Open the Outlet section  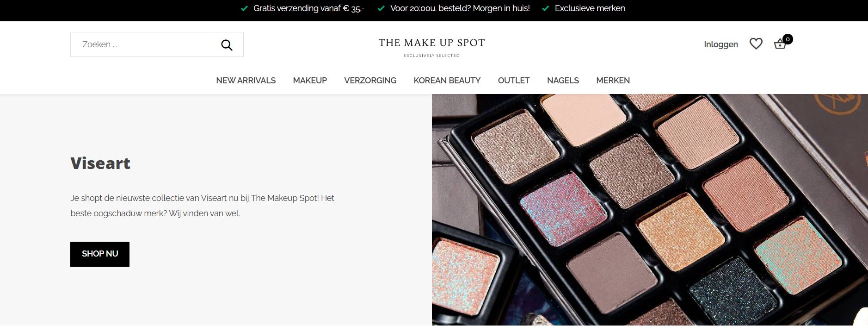tap(513, 81)
